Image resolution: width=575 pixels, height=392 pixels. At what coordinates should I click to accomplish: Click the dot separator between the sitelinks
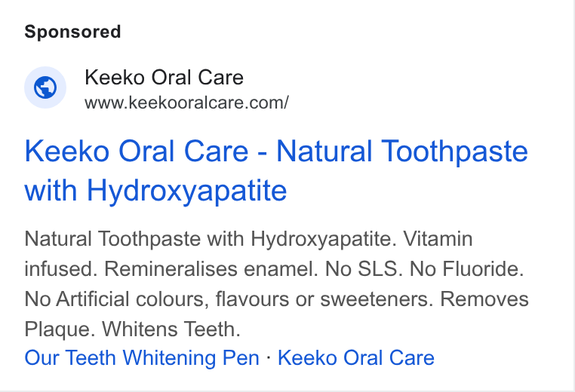coord(269,357)
